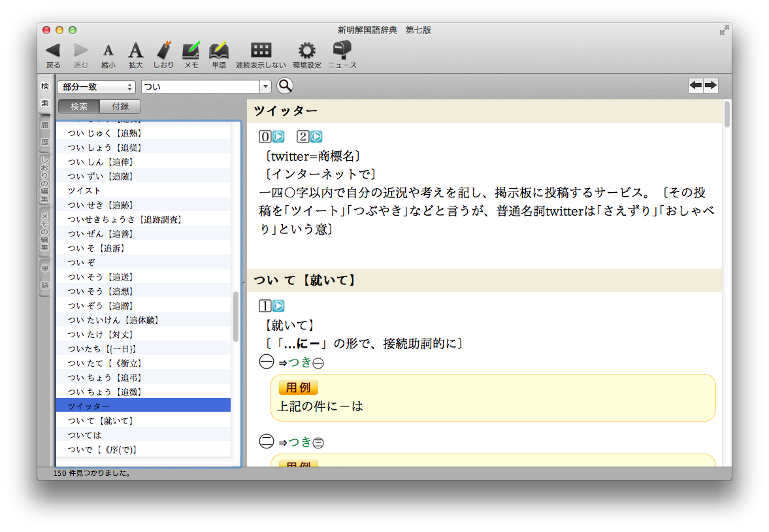Viewport: 769px width, 532px height.
Task: Click the results list scrollbar thumb
Action: [x=236, y=316]
